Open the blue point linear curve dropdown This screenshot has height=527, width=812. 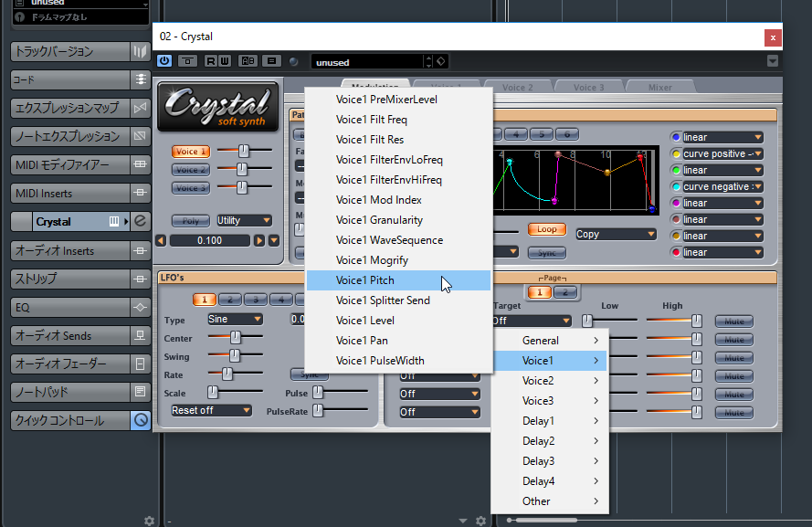tap(722, 137)
